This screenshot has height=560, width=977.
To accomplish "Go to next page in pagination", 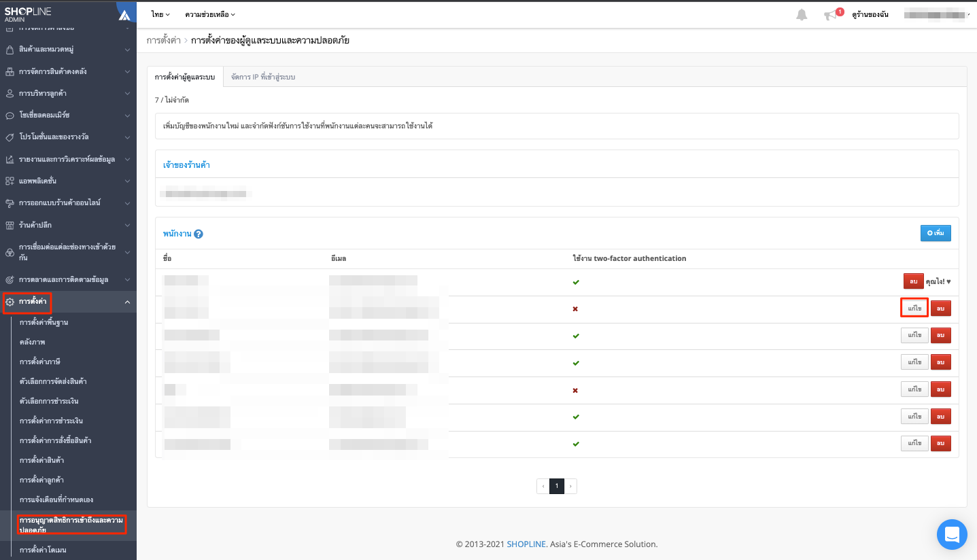I will tap(570, 486).
